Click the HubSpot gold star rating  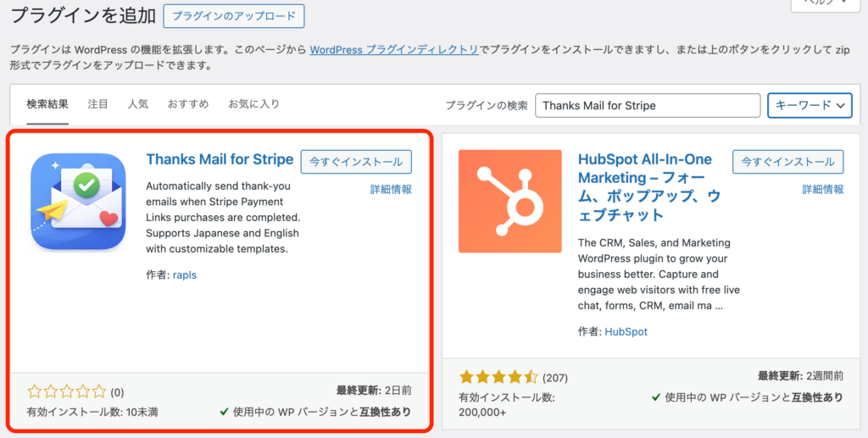[498, 377]
